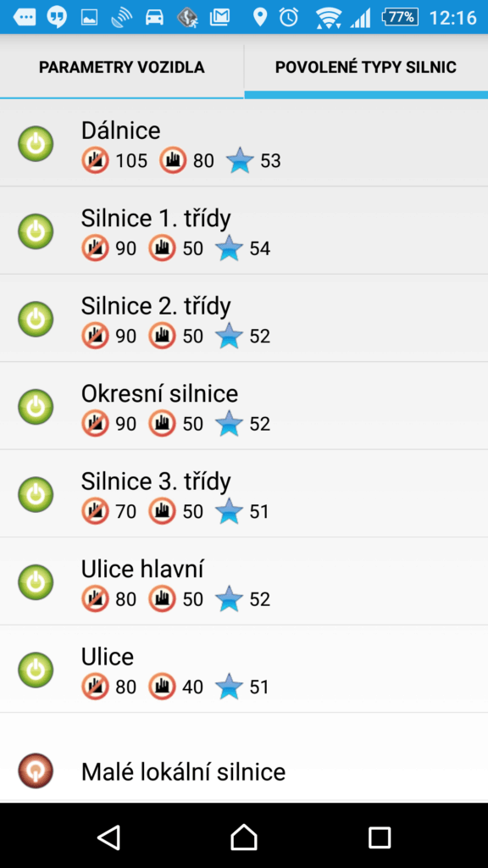Viewport: 488px width, 868px height.
Task: Tap the Android home navigation icon
Action: coord(244,837)
